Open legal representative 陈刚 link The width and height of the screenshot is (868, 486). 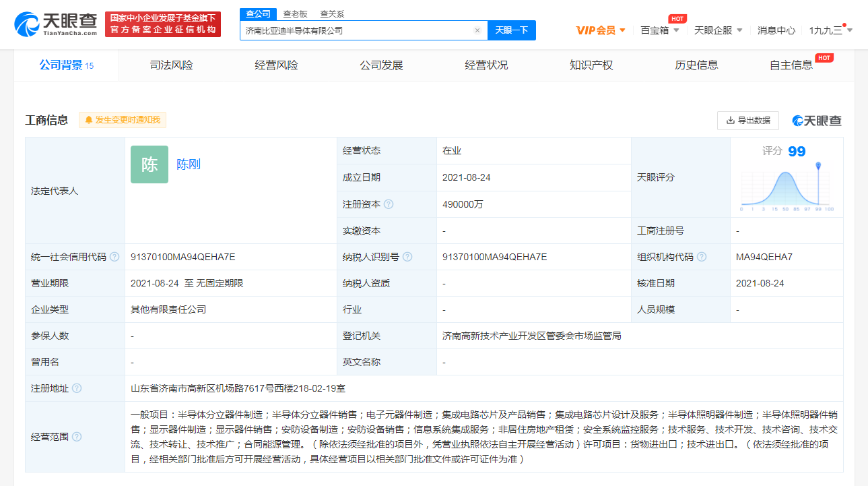[189, 164]
